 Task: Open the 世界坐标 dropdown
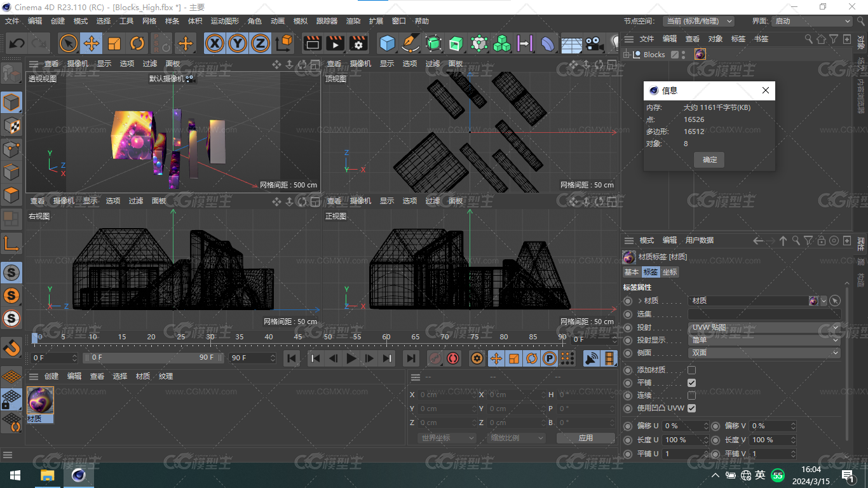(447, 438)
